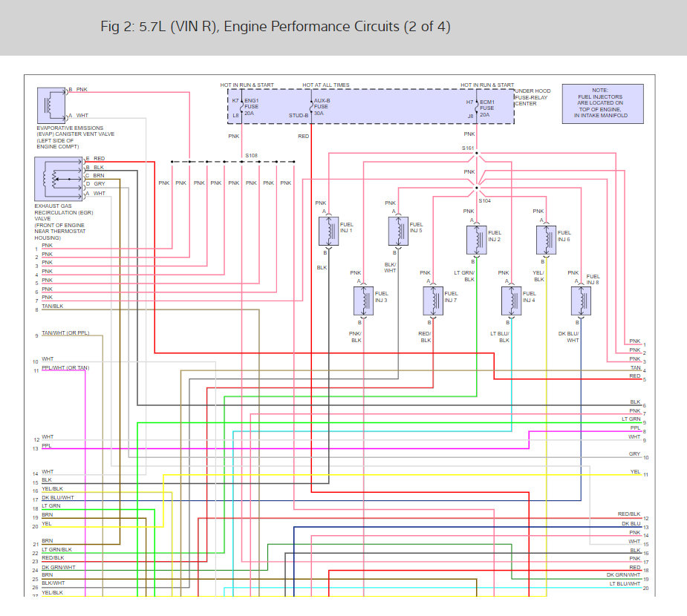Click the 'YEL/BLK' label under injector 6
The image size is (687, 616).
[538, 276]
